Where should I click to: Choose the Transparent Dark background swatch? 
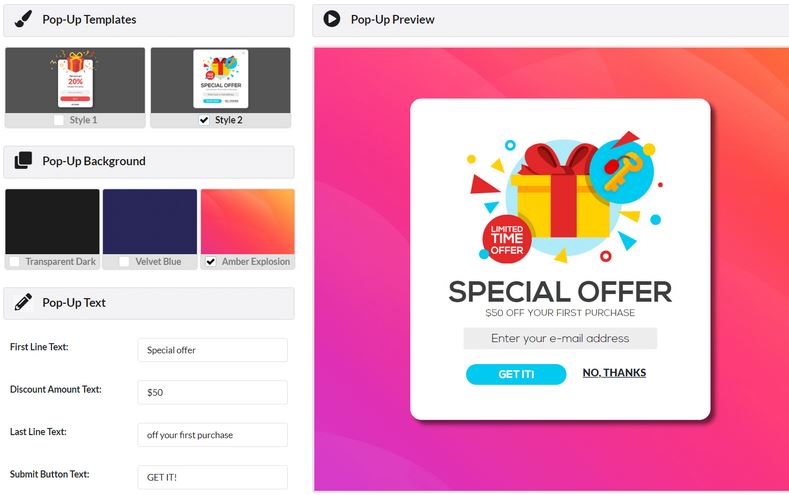click(52, 222)
